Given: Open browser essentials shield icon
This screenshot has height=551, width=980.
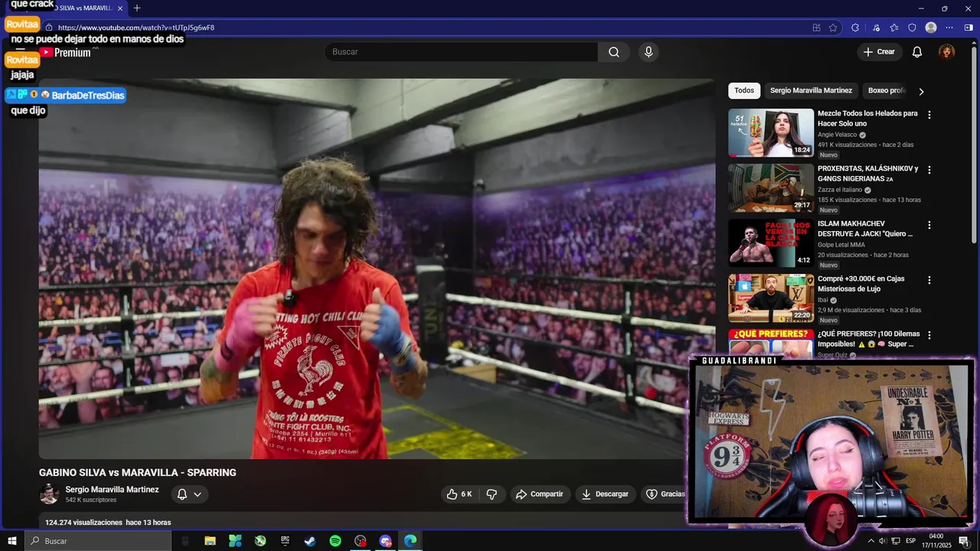Looking at the screenshot, I should tap(912, 28).
